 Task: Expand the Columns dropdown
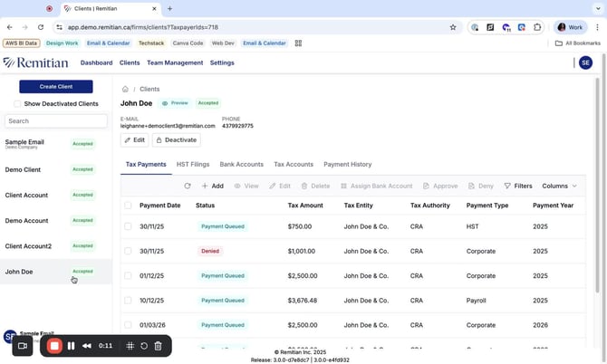(559, 186)
